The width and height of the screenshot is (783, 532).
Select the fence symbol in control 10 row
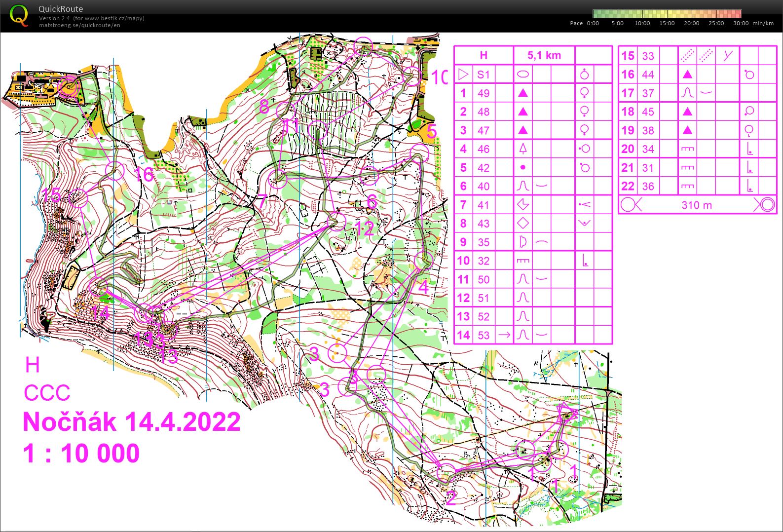tap(522, 261)
